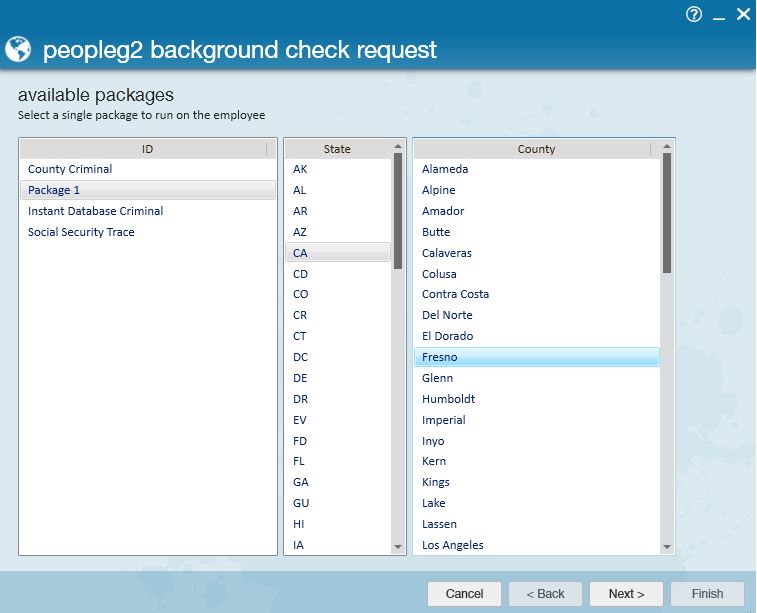757x613 pixels.
Task: Choose state FL
Action: click(337, 461)
